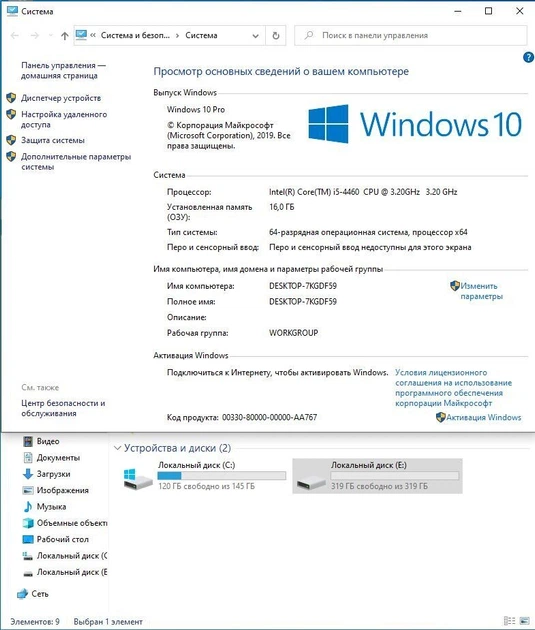Open Условия лицензионного соглашения link

pos(453,388)
